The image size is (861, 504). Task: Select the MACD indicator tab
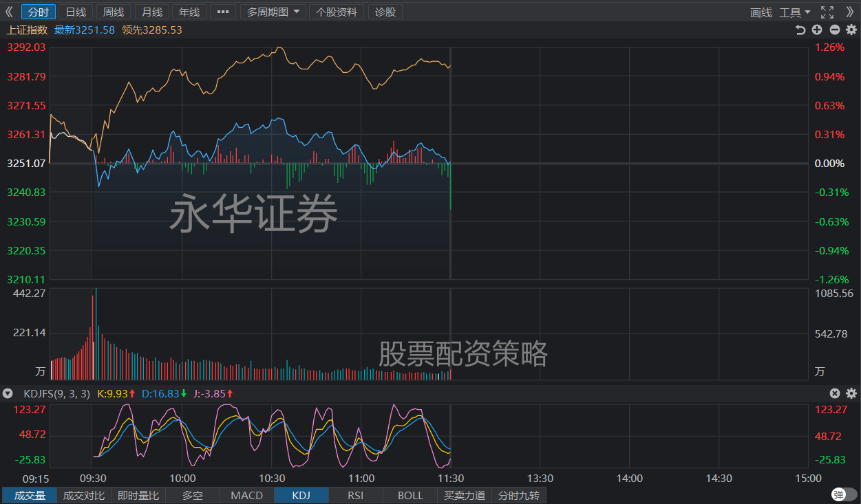point(246,495)
